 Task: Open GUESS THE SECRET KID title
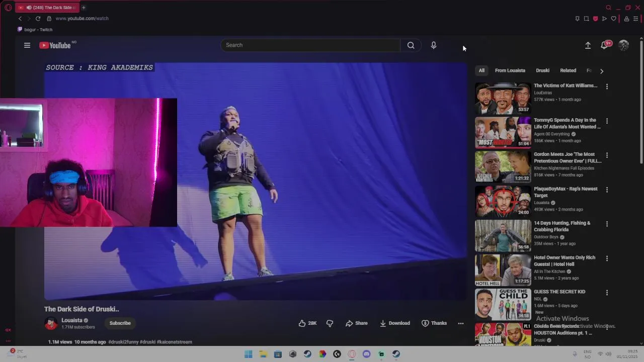point(559,292)
